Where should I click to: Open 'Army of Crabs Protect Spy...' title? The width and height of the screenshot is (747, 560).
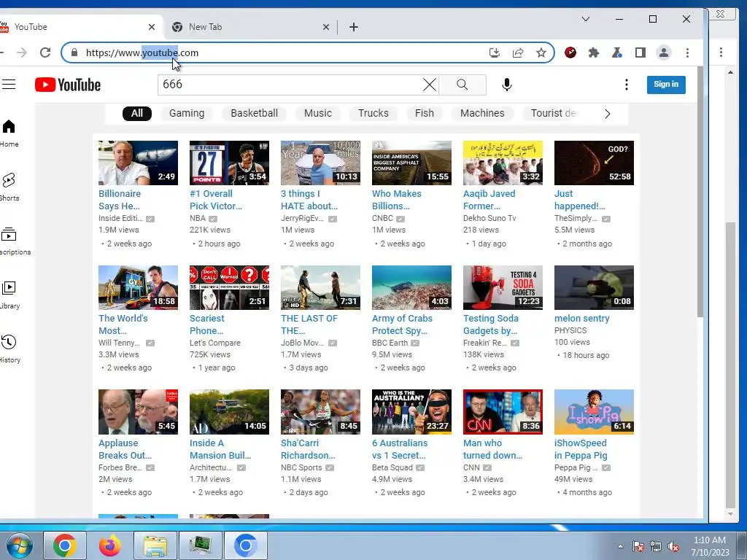402,324
